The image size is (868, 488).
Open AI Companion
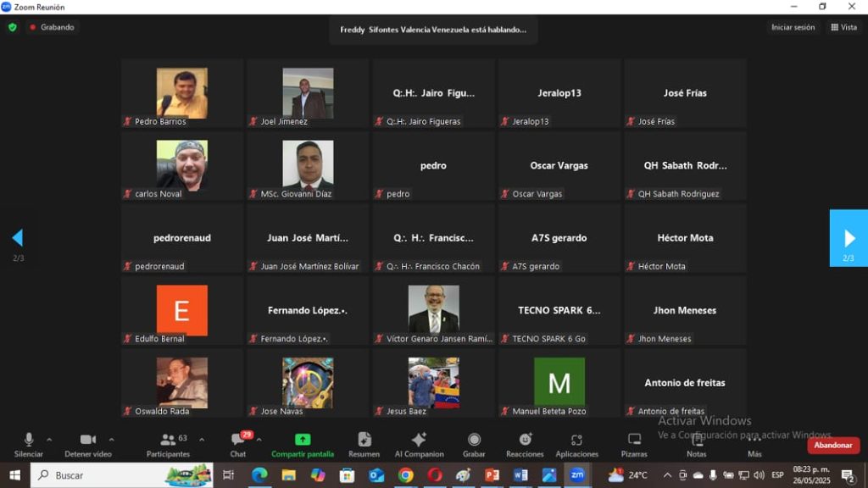(419, 445)
